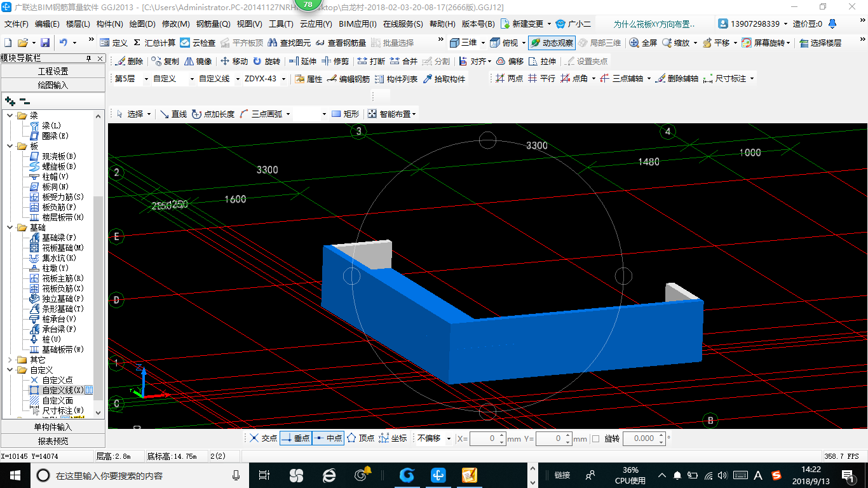Open Windows Start menu
Viewport: 868px width, 488px height.
(x=15, y=475)
